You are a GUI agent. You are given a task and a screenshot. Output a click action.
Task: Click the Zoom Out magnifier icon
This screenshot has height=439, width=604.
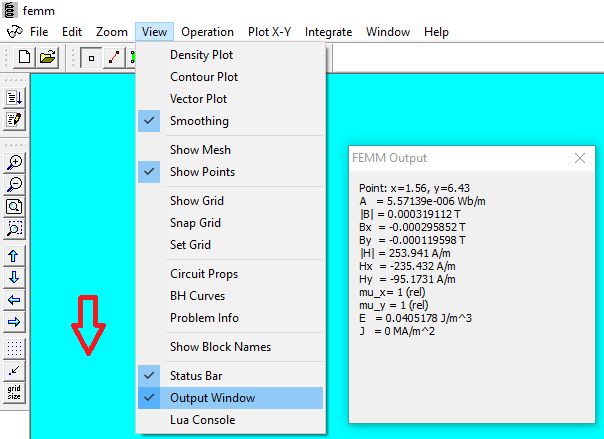click(15, 184)
